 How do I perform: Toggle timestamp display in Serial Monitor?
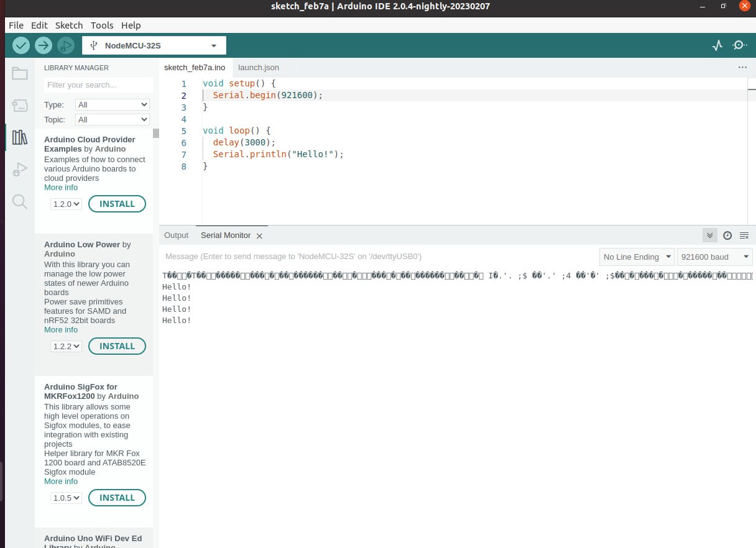point(727,235)
